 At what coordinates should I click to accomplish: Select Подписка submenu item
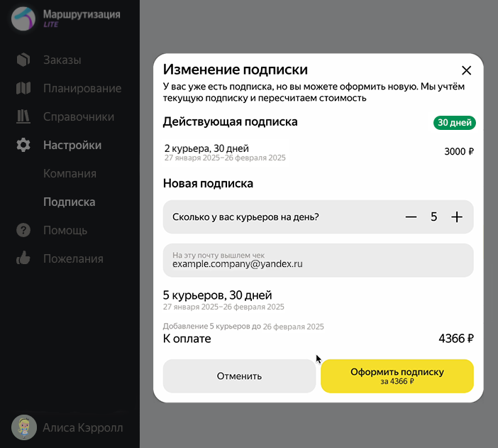coord(69,202)
